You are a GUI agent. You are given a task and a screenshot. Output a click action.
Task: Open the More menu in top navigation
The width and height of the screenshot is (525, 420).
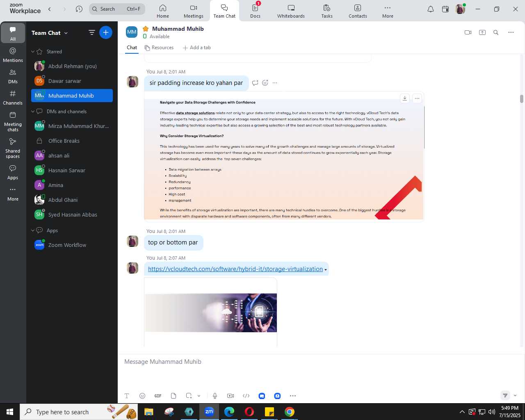pos(388,11)
